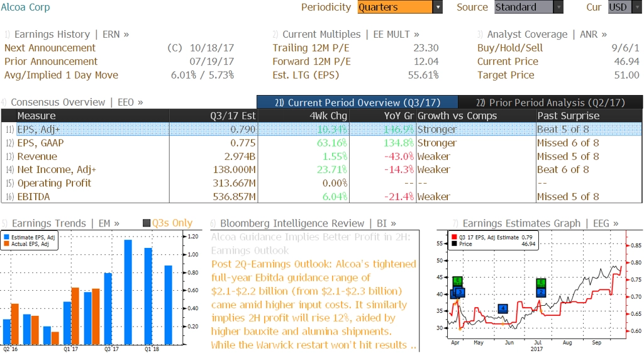
Task: Click the Standard source field
Action: click(524, 7)
